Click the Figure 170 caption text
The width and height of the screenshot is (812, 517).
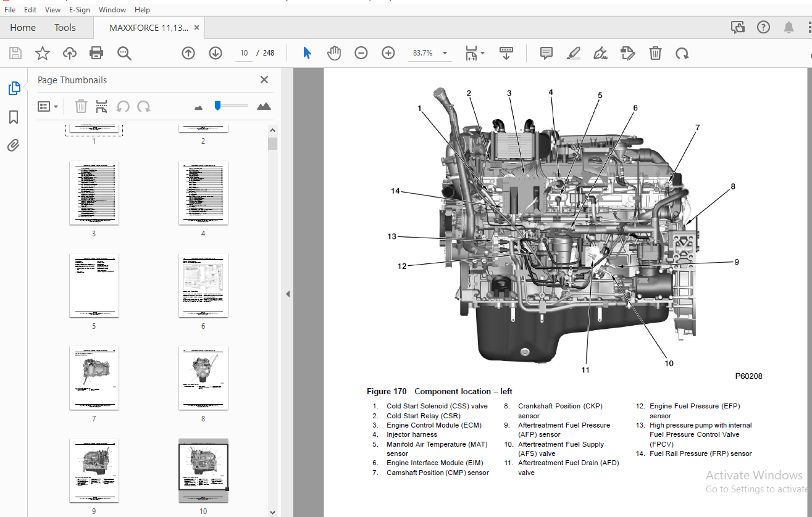[x=440, y=391]
